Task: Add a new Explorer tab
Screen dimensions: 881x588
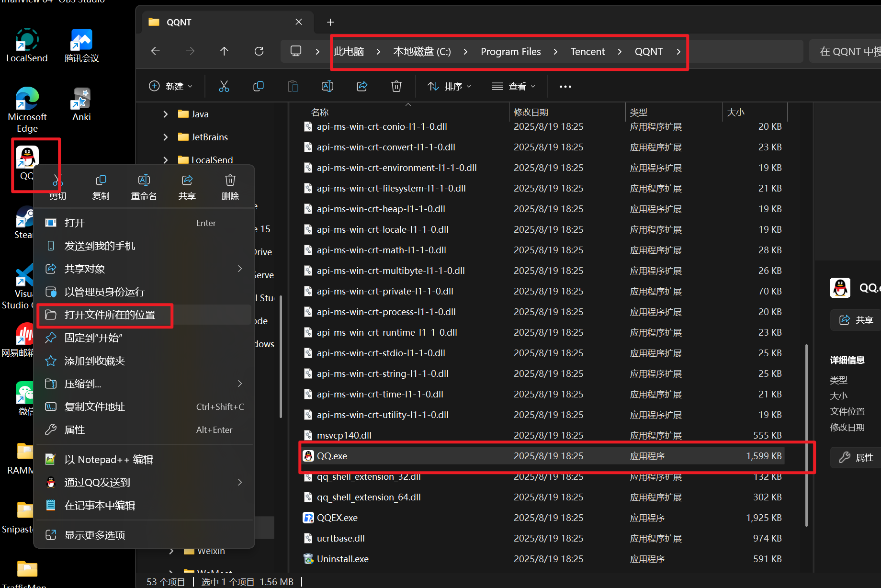Action: tap(330, 22)
